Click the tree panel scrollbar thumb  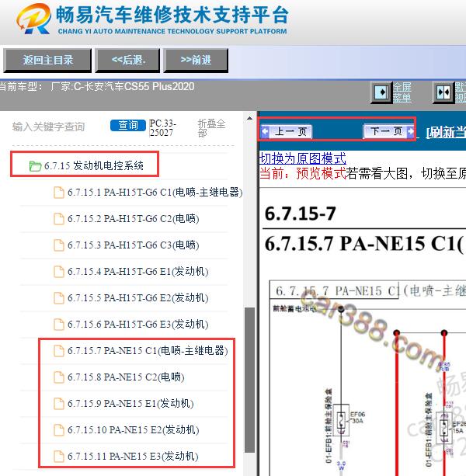(x=249, y=380)
